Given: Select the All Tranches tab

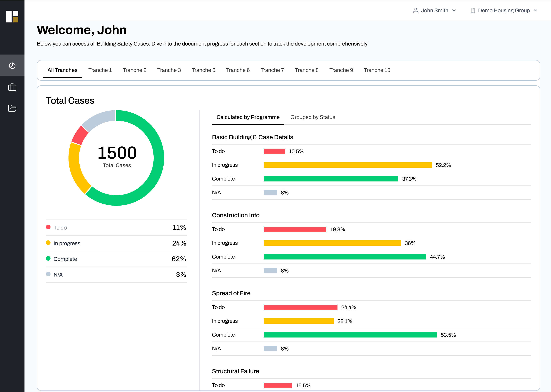Looking at the screenshot, I should point(63,70).
